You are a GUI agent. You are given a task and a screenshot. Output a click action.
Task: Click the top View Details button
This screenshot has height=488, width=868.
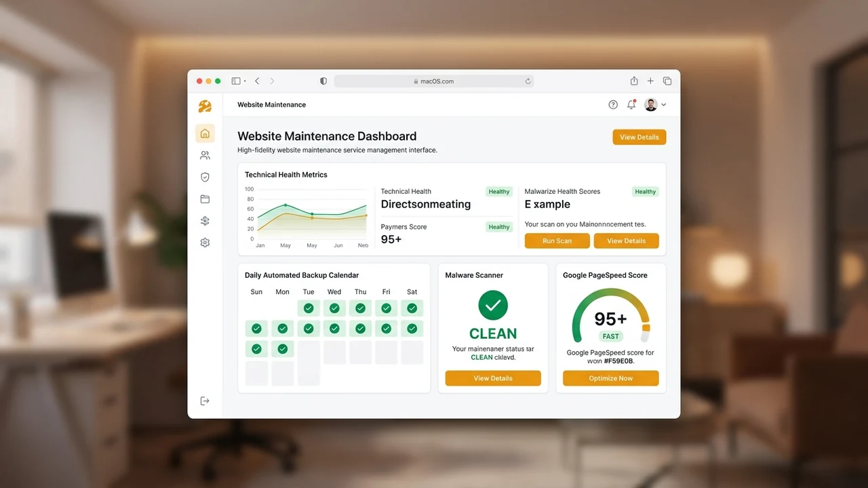pyautogui.click(x=639, y=137)
